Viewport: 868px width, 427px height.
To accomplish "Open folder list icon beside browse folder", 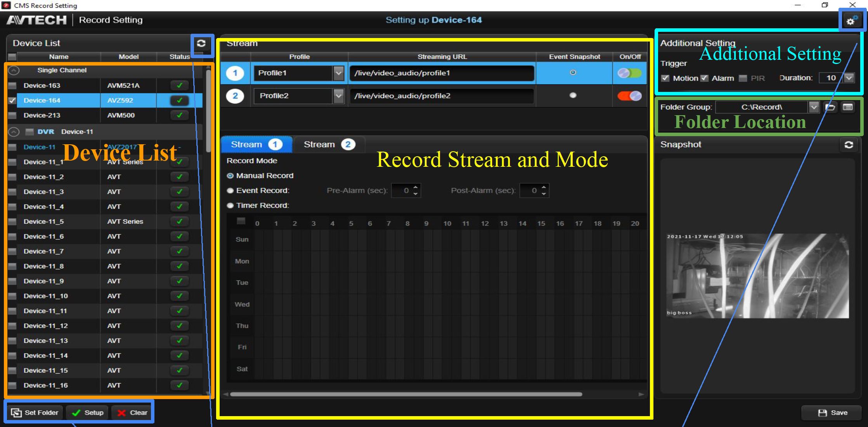I will (848, 107).
